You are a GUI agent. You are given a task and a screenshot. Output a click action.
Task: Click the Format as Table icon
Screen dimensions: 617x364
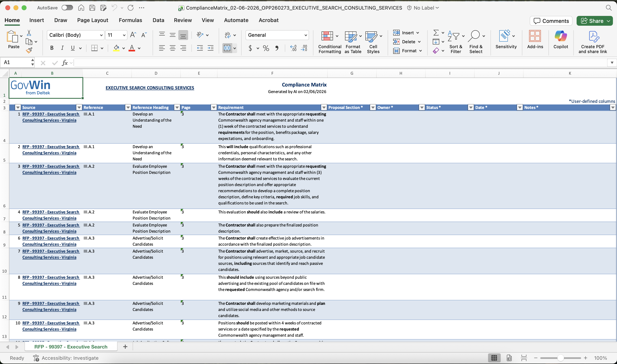[x=351, y=36]
